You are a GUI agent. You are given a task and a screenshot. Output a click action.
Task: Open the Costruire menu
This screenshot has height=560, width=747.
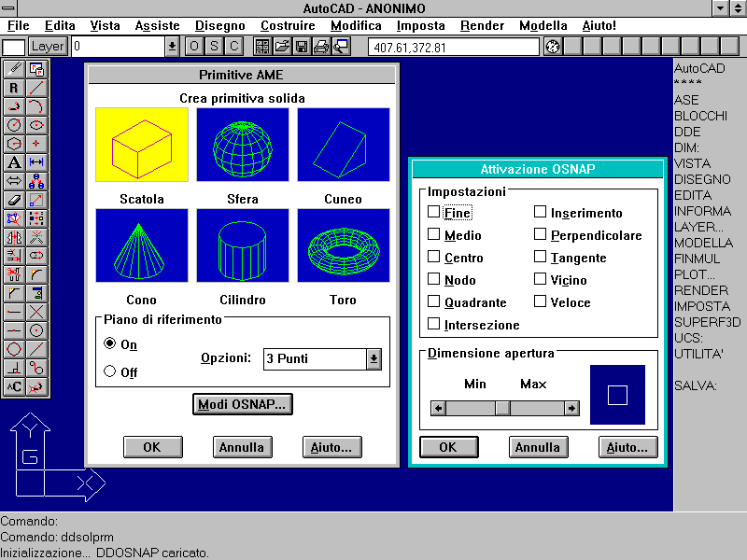point(288,26)
